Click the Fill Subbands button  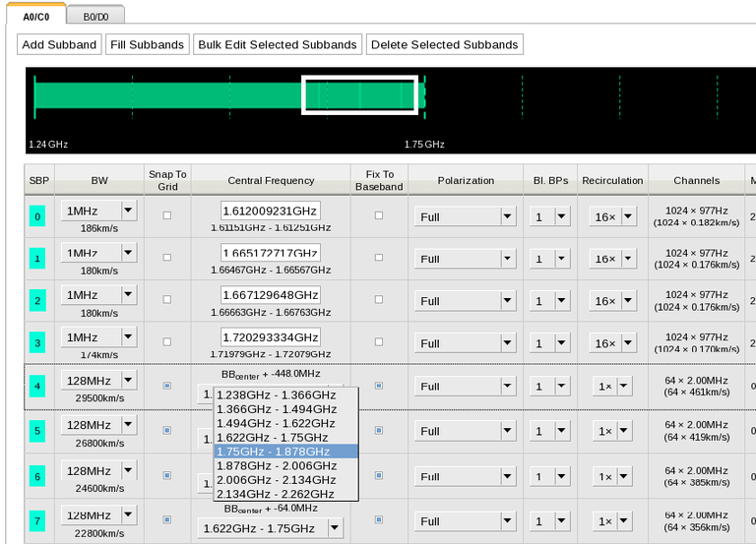point(147,44)
